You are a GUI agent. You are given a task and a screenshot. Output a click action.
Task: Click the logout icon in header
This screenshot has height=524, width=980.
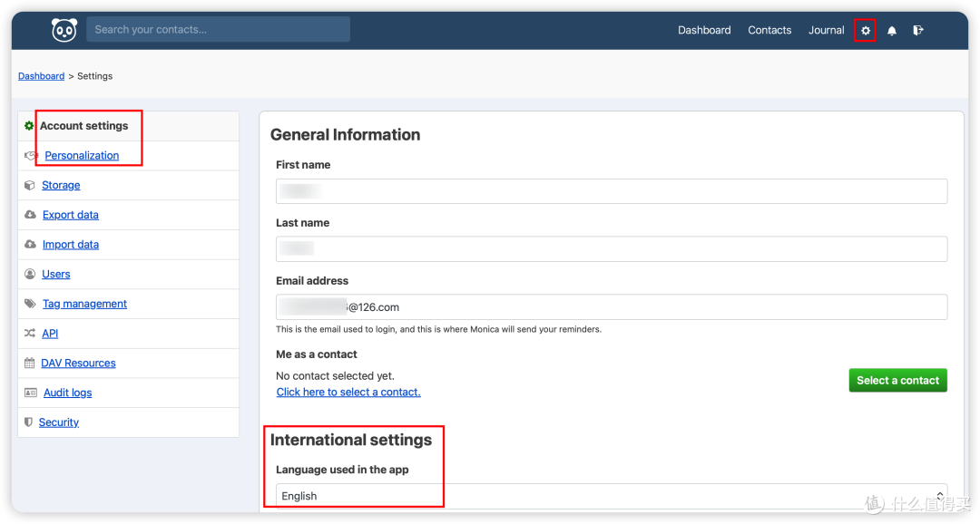pyautogui.click(x=918, y=30)
